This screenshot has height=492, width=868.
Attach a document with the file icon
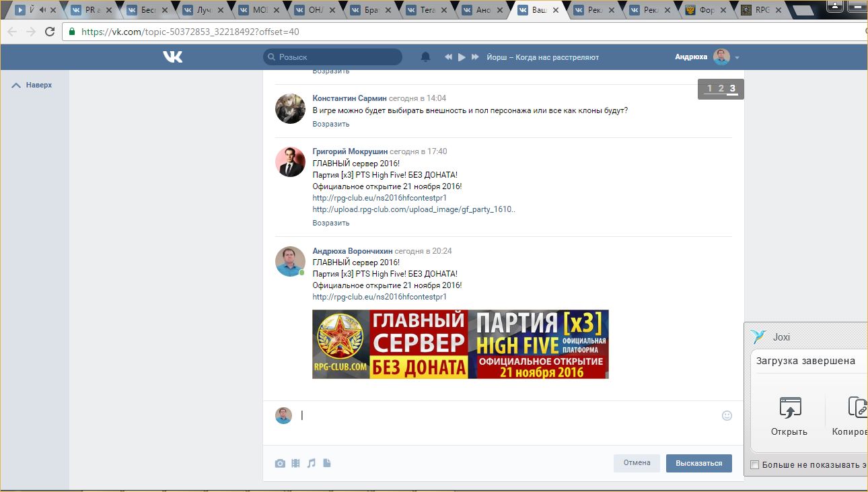click(327, 463)
